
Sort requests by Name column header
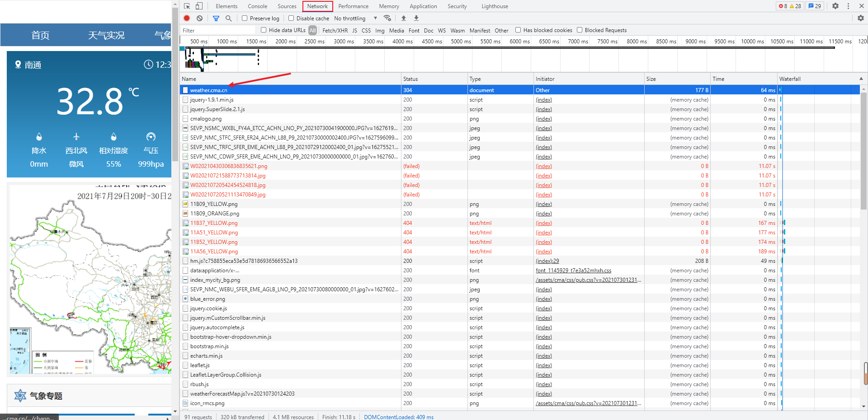point(290,79)
